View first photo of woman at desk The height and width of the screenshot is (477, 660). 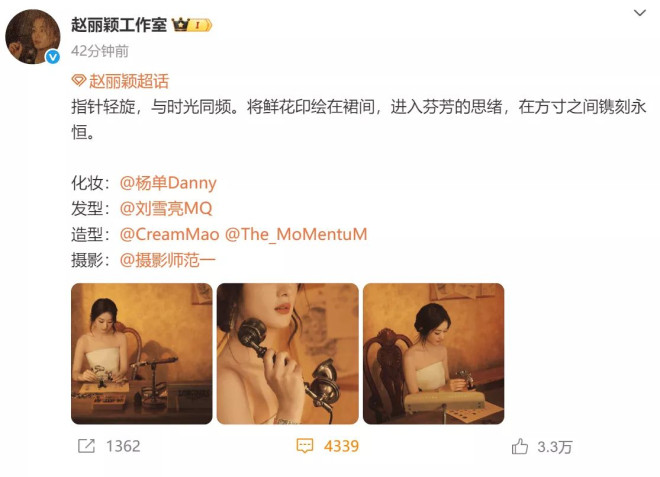142,354
